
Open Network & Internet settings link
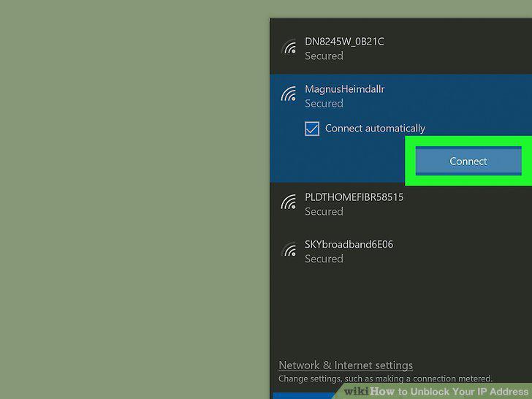point(346,365)
